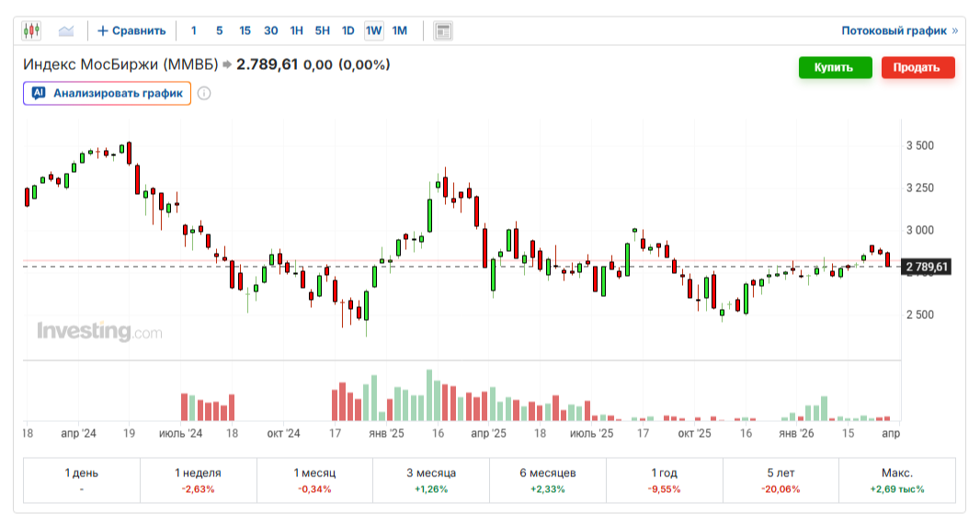Choose the 1 неделя period
This screenshot has width=980, height=525.
pyautogui.click(x=199, y=480)
